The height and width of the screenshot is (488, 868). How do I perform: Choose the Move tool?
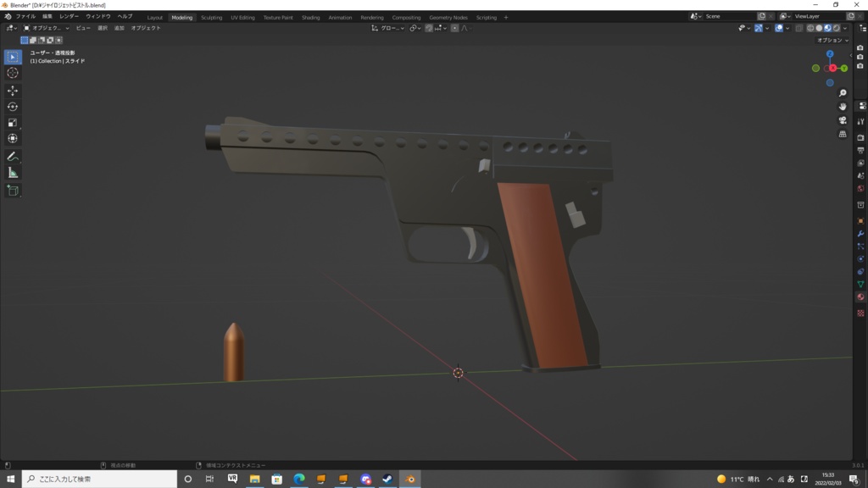coord(13,91)
